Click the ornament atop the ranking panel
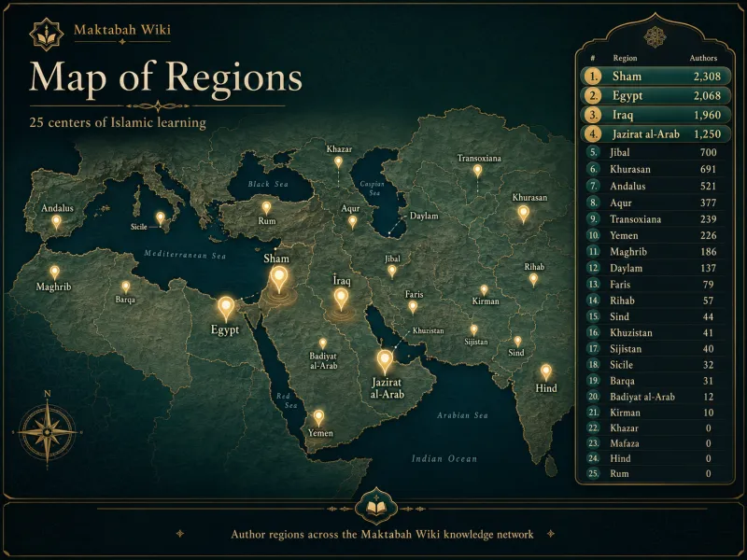 click(x=655, y=36)
